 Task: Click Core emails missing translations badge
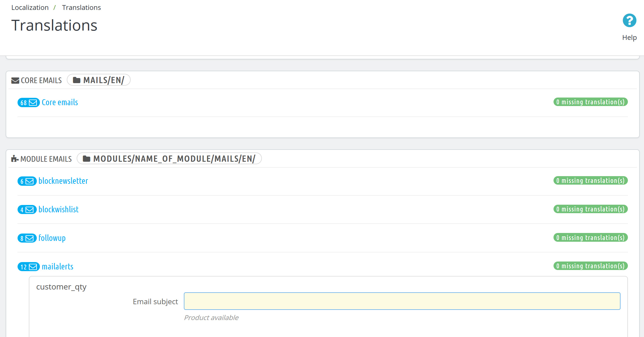(x=590, y=102)
